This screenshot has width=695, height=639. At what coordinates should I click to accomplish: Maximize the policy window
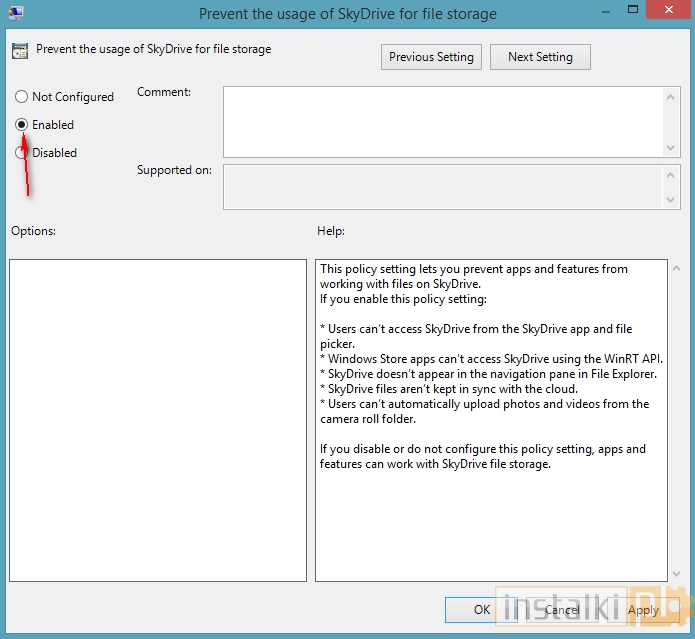(633, 10)
